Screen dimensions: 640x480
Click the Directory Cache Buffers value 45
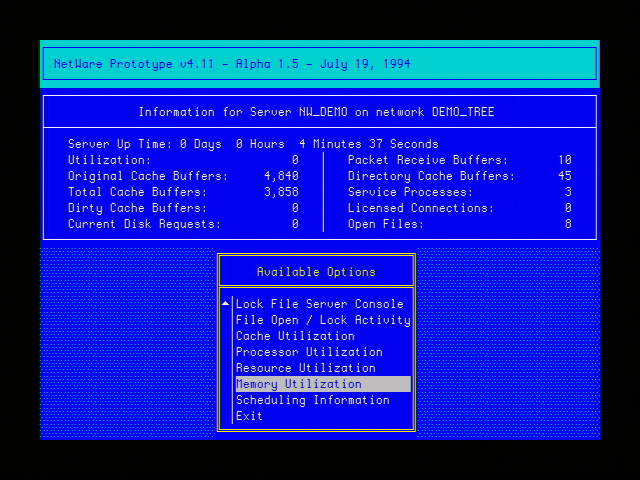(565, 176)
